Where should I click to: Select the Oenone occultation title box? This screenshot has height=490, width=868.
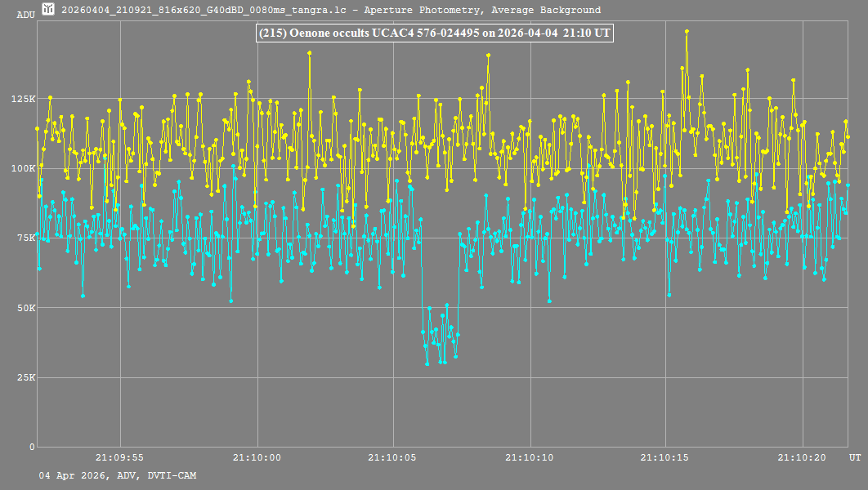click(x=434, y=33)
